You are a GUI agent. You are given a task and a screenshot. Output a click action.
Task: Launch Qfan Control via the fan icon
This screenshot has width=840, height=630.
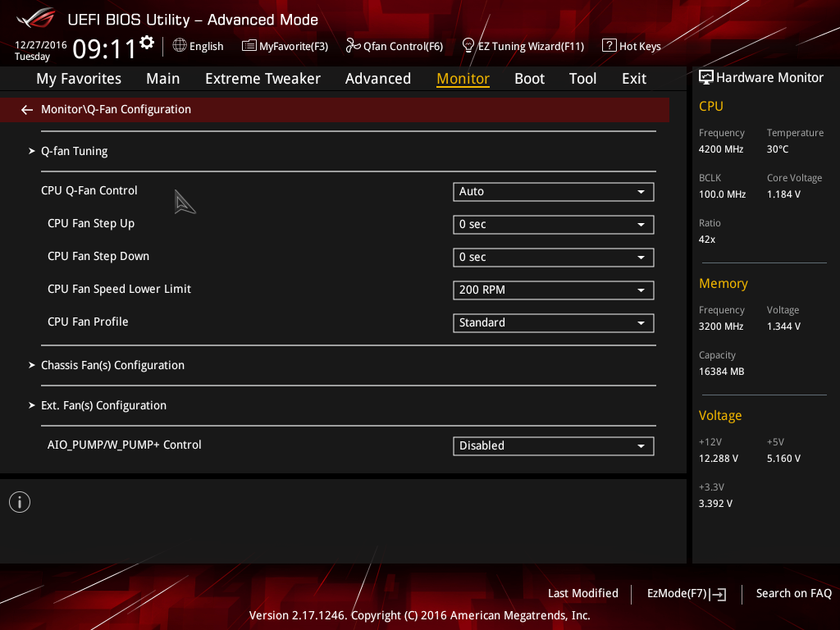click(353, 46)
